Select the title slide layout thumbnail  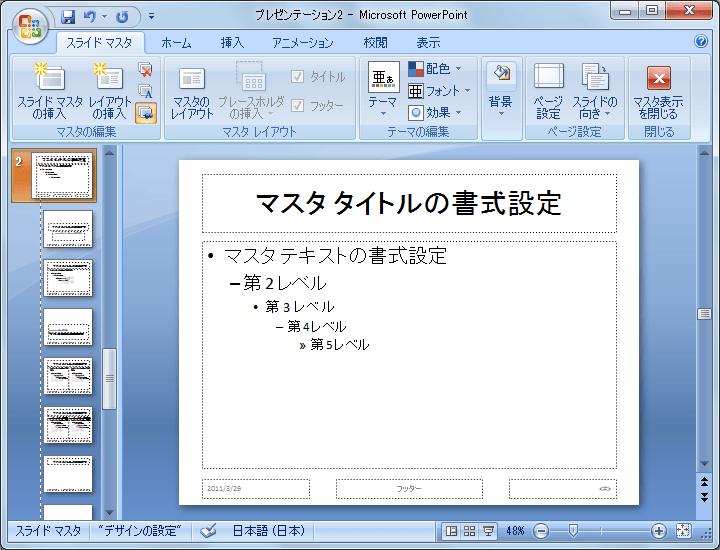pyautogui.click(x=68, y=229)
